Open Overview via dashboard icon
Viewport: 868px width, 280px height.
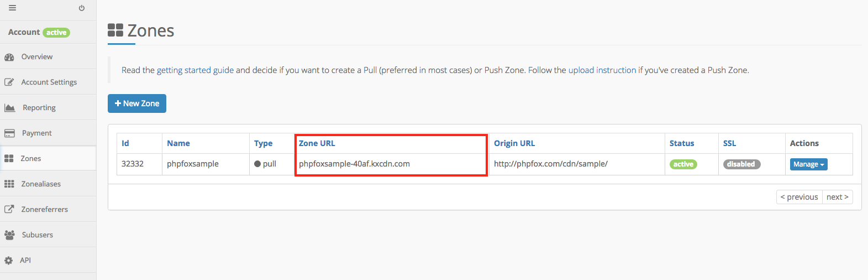9,57
